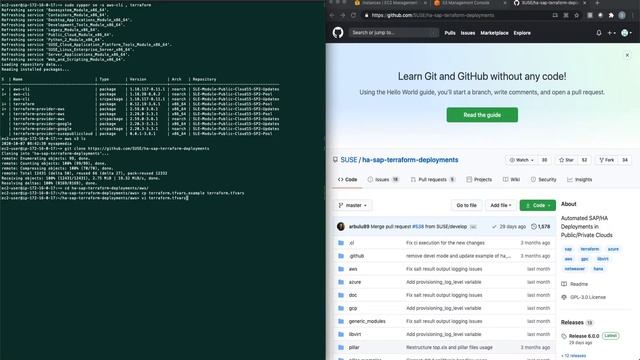Open the Projects tab
This screenshot has width=640, height=360.
tap(479, 180)
